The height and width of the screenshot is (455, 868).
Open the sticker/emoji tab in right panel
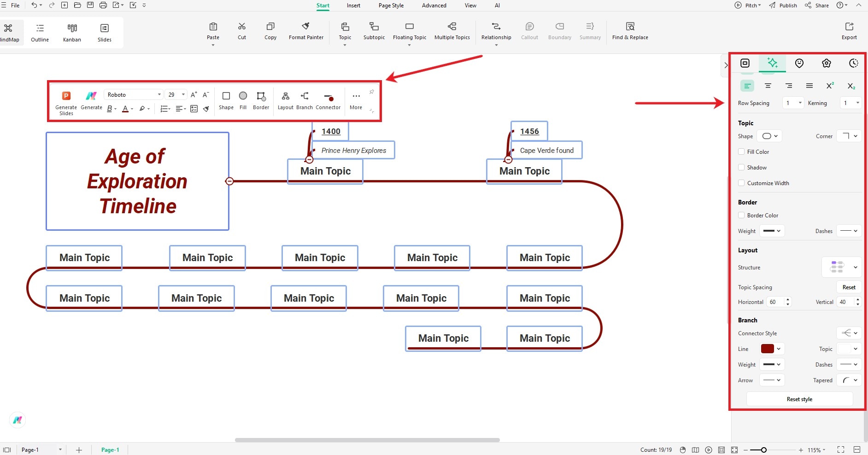pyautogui.click(x=799, y=63)
